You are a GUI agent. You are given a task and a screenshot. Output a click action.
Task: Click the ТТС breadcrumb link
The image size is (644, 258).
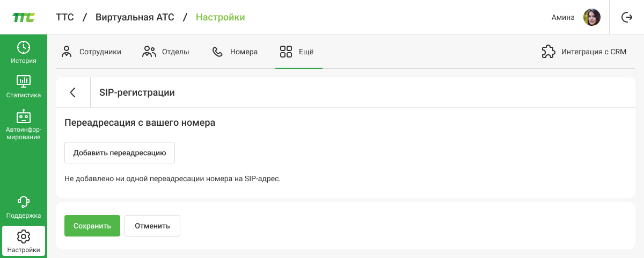[64, 17]
